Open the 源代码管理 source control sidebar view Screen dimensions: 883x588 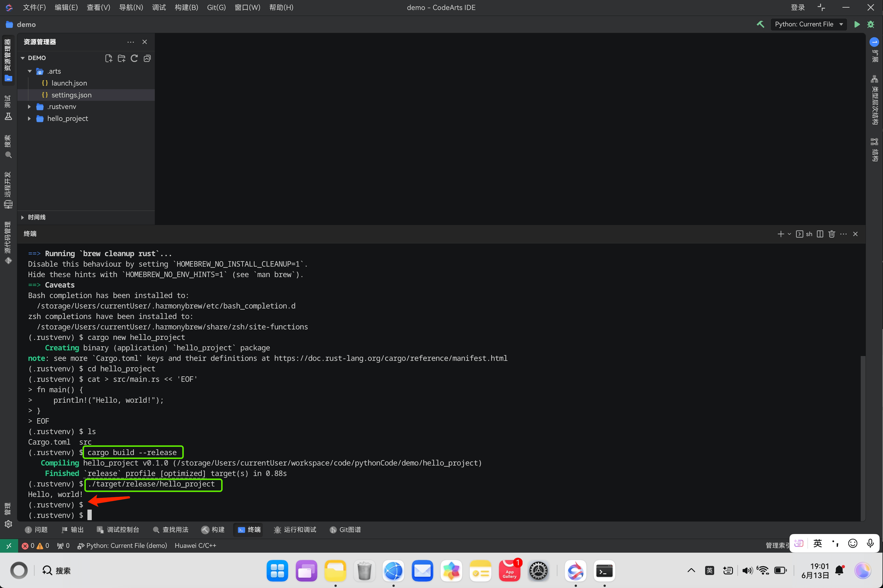pyautogui.click(x=8, y=243)
